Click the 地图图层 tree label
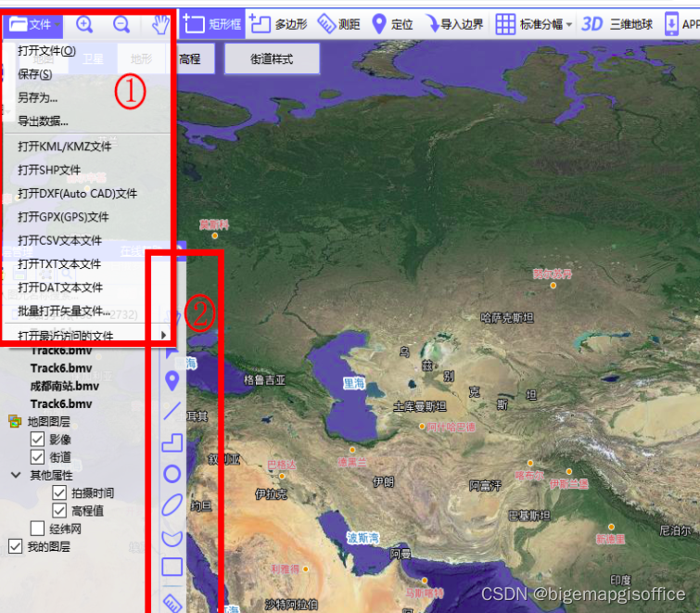 48,421
